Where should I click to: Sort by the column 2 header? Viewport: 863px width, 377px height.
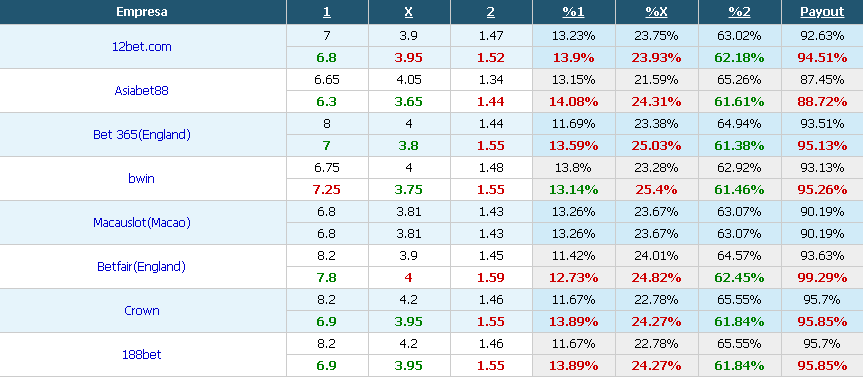tap(491, 12)
